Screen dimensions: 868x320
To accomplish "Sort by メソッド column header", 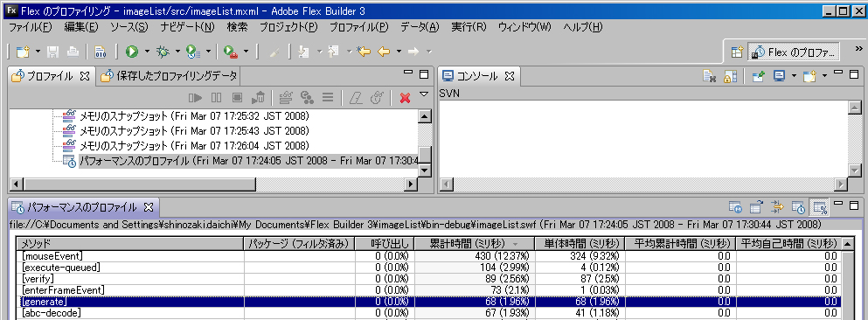I will pyautogui.click(x=130, y=243).
